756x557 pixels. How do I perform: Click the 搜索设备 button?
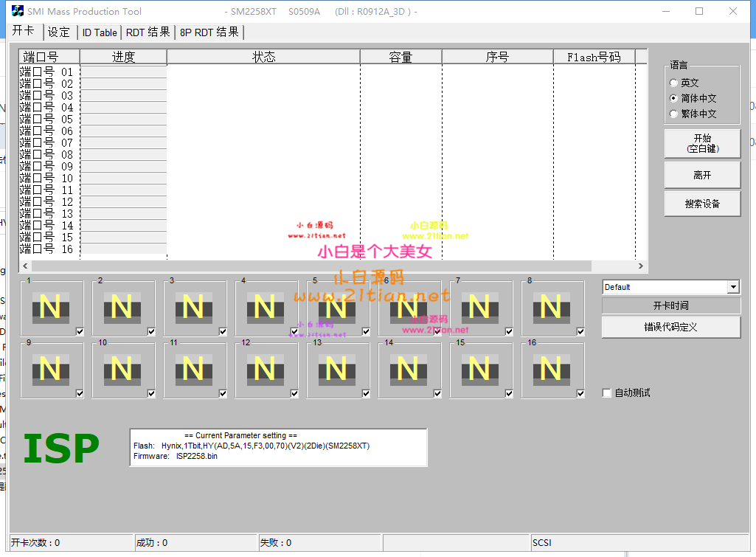702,204
